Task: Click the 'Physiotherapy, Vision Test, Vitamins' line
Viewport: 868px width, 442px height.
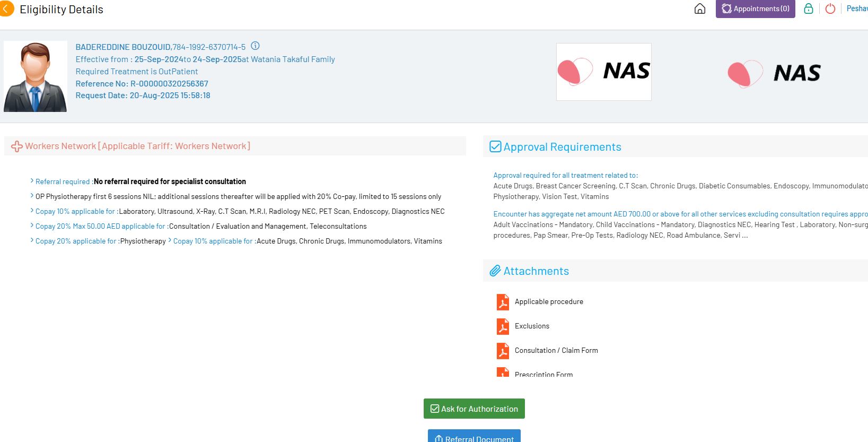Action: click(551, 196)
